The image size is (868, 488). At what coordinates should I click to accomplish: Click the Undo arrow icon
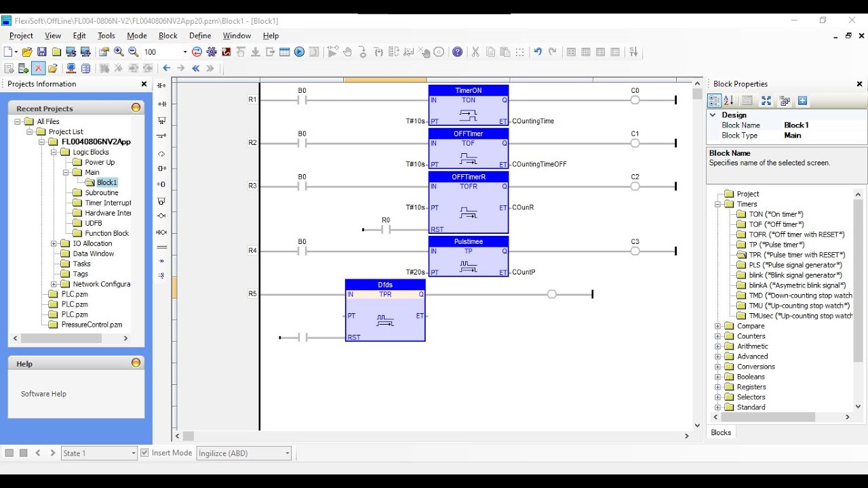(x=538, y=52)
